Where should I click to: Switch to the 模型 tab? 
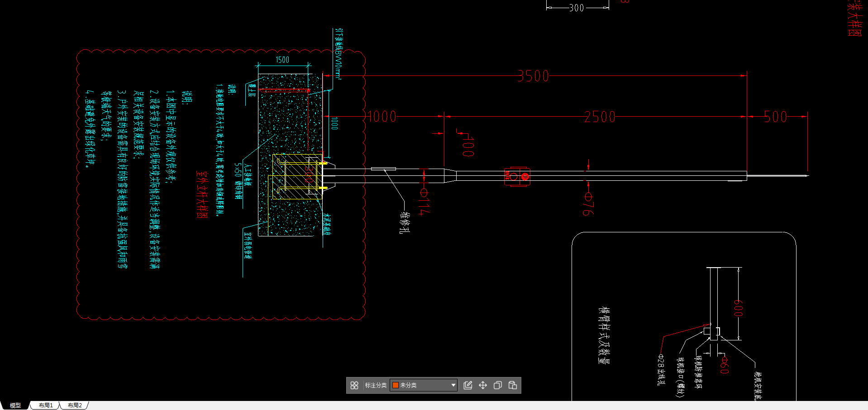click(x=15, y=405)
